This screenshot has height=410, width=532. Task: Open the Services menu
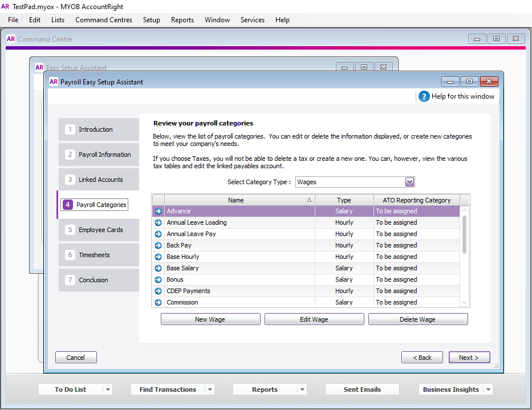point(253,20)
